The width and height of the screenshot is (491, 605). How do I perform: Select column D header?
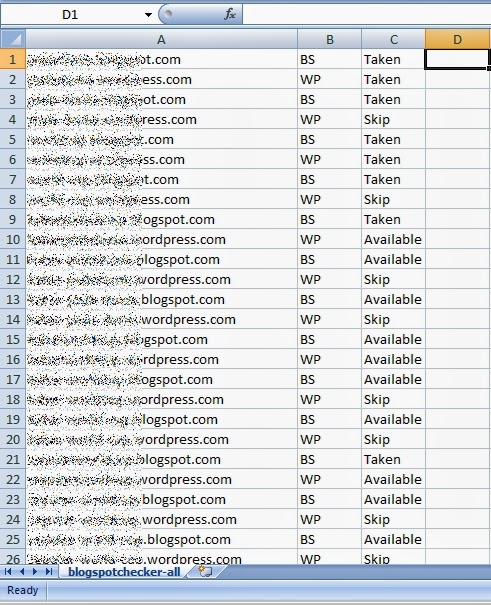pyautogui.click(x=457, y=39)
